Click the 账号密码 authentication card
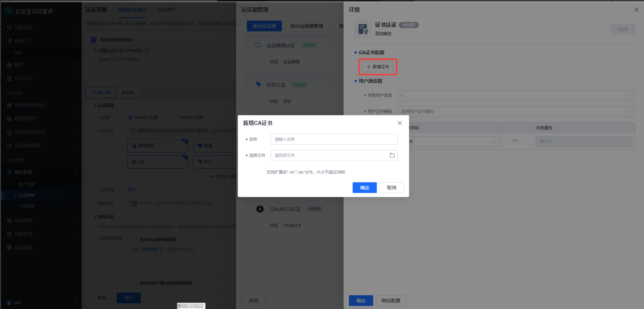Viewport: 644px width, 309px height. 157,146
